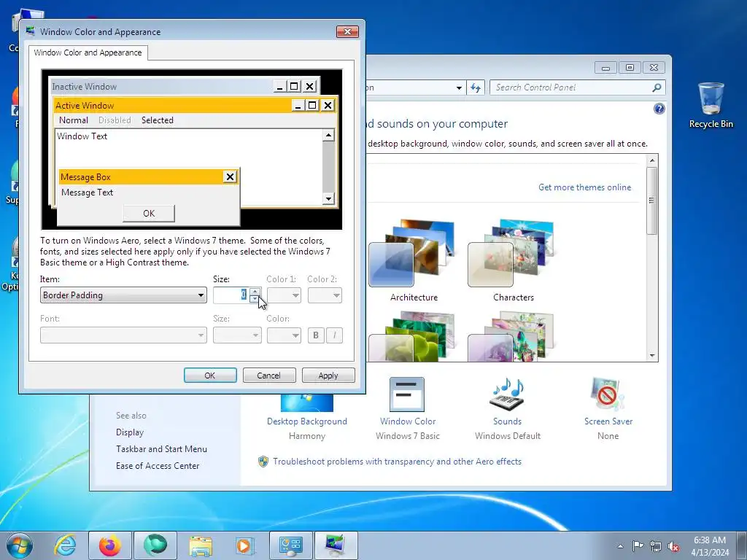Open Sounds Windows Default setting
The height and width of the screenshot is (560, 747).
508,408
